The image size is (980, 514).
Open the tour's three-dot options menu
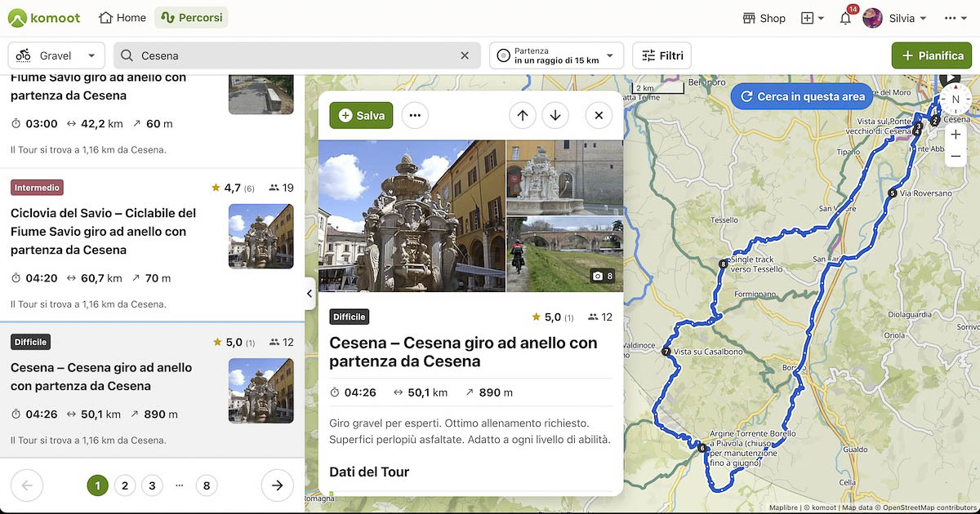pos(415,116)
